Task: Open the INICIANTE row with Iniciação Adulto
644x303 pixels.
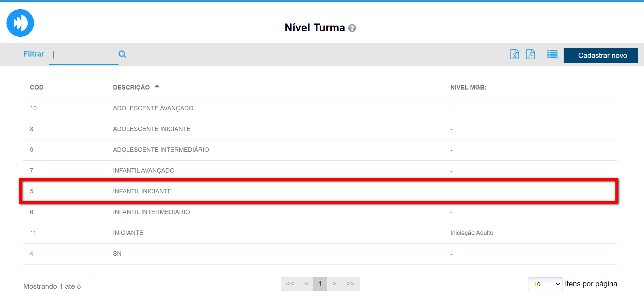Action: click(x=128, y=233)
